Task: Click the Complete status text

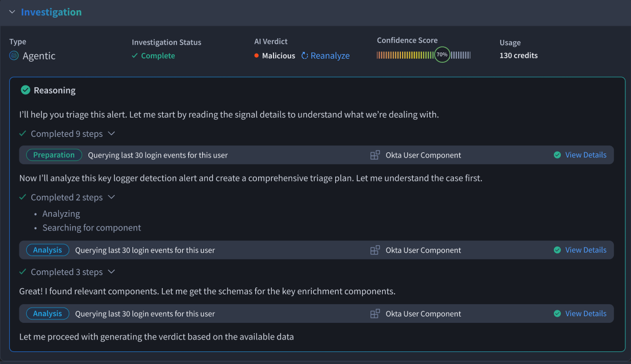Action: [158, 55]
